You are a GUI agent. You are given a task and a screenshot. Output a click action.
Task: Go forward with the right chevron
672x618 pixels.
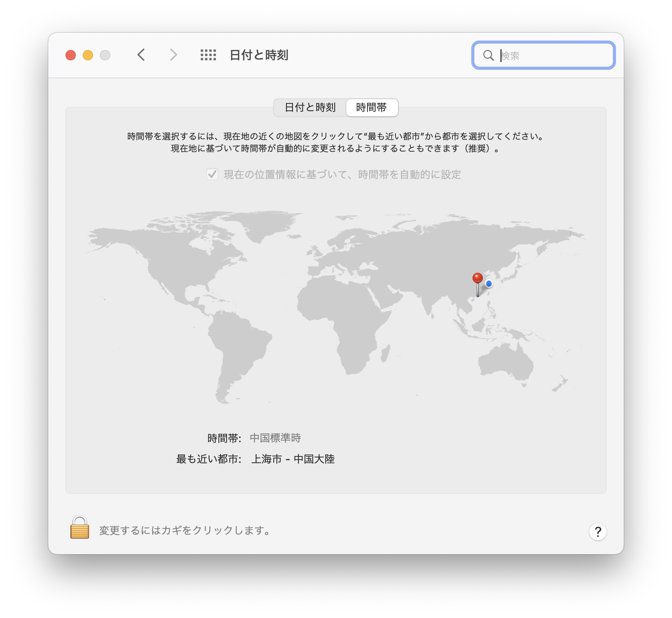(x=173, y=55)
